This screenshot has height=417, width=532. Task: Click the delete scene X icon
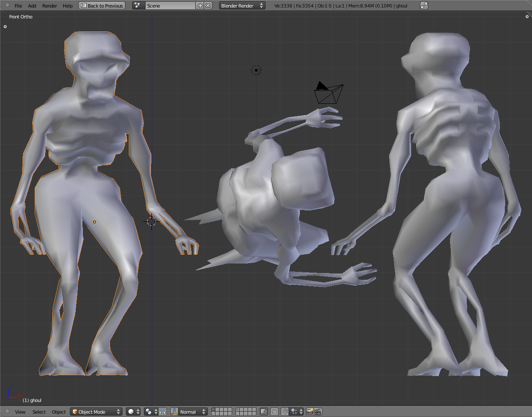click(208, 6)
